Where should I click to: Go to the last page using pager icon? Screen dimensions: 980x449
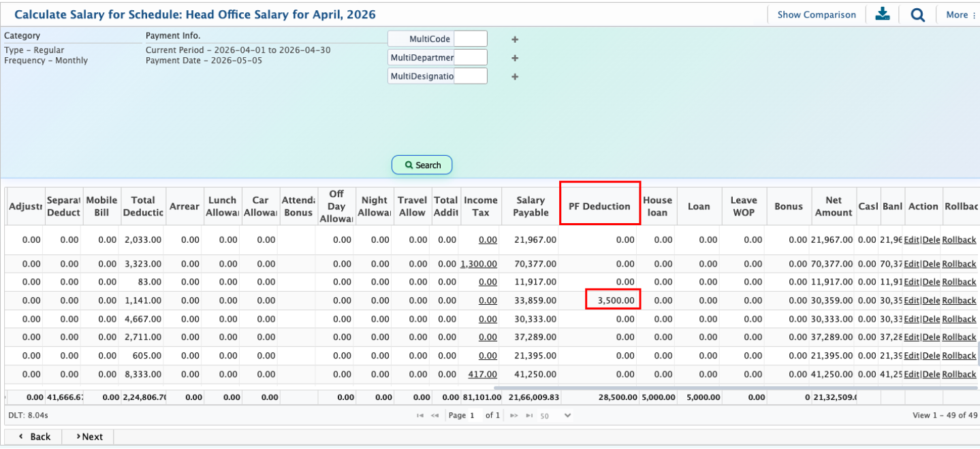pyautogui.click(x=528, y=415)
